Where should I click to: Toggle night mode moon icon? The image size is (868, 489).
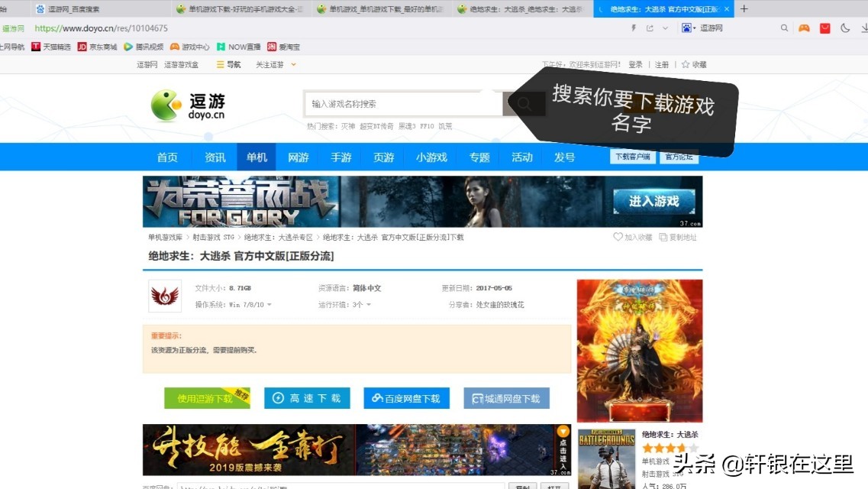[845, 28]
